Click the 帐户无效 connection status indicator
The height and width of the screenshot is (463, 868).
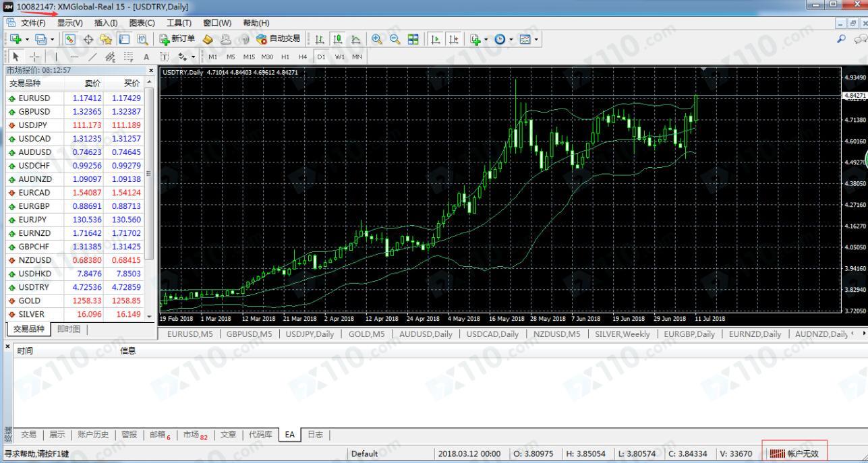pyautogui.click(x=793, y=454)
